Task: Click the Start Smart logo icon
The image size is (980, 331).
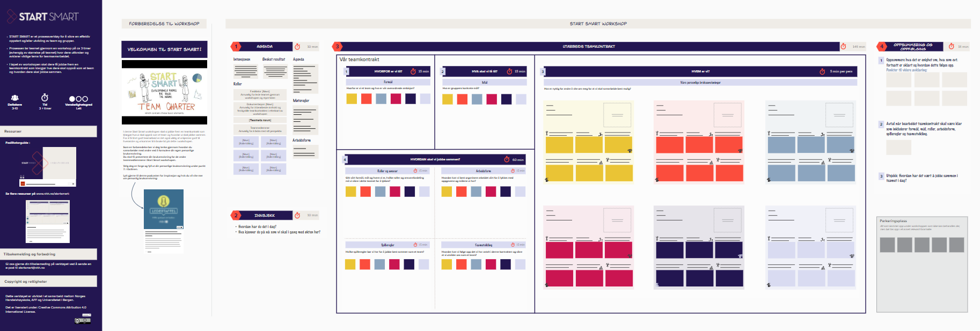Action: (x=12, y=17)
